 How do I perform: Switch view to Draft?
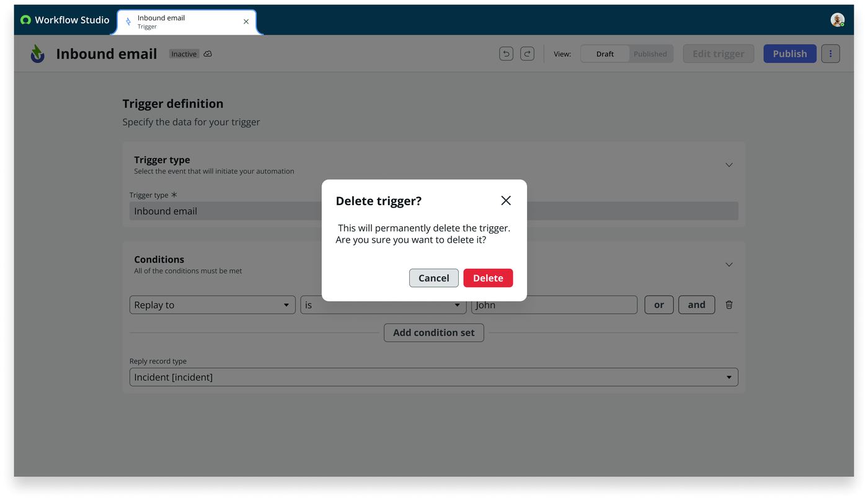coord(605,54)
